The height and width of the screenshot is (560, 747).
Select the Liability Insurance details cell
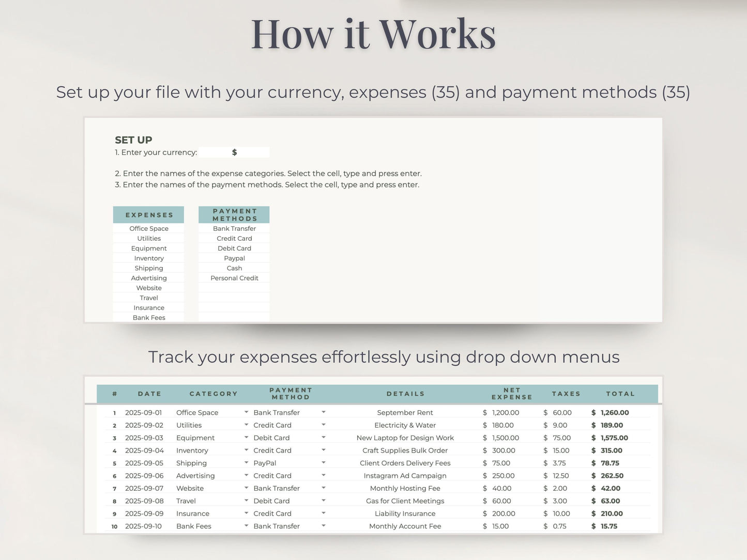405,514
